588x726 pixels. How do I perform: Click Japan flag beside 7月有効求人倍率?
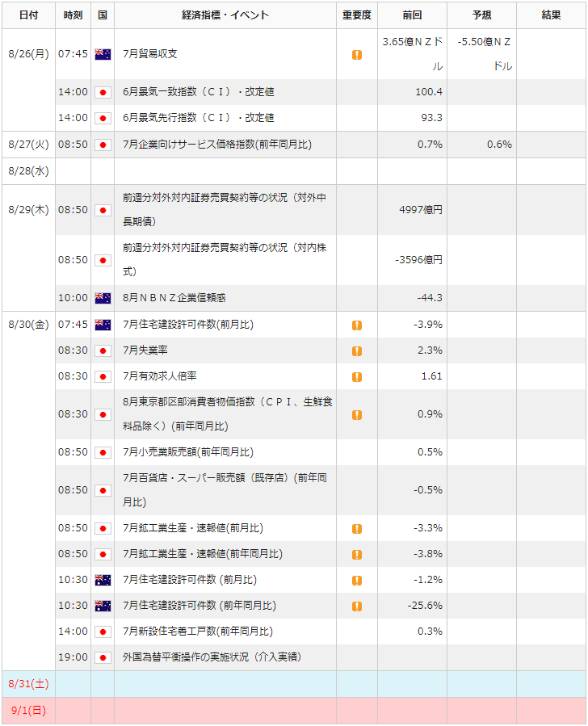coord(103,377)
